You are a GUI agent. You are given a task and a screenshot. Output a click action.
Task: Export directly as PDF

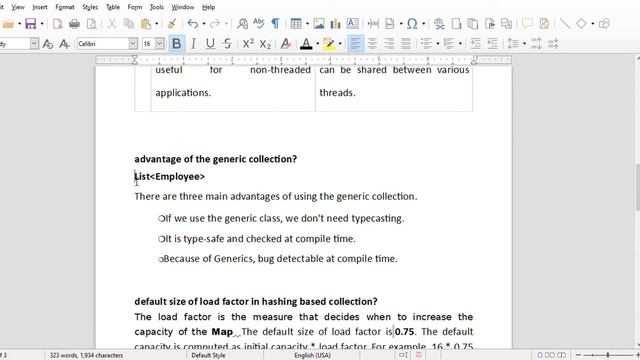pyautogui.click(x=58, y=24)
